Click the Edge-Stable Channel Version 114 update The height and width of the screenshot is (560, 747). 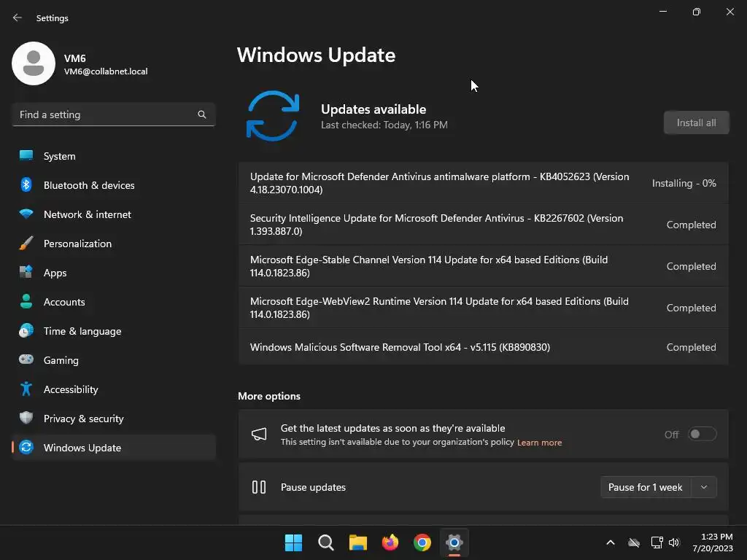pos(483,265)
